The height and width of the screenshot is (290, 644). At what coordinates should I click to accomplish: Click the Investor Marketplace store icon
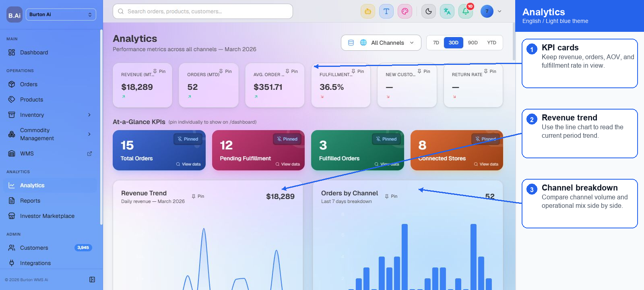tap(12, 216)
